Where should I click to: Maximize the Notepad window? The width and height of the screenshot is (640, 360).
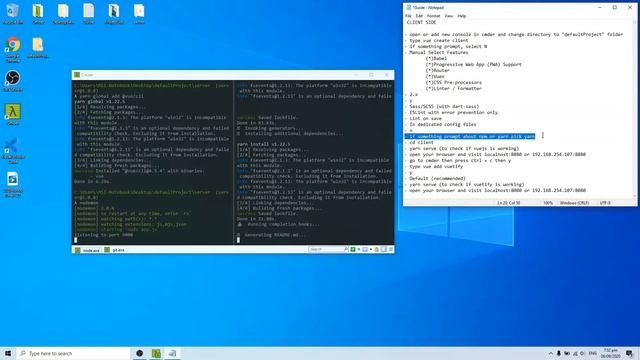tap(615, 7)
